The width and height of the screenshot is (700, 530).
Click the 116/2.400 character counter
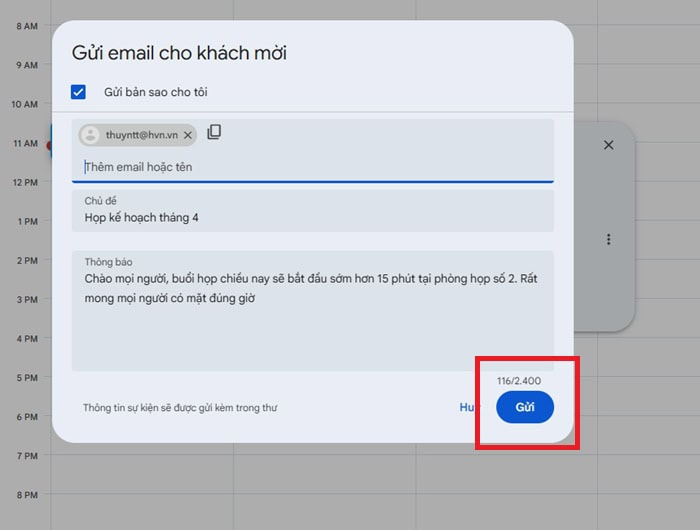pyautogui.click(x=518, y=381)
